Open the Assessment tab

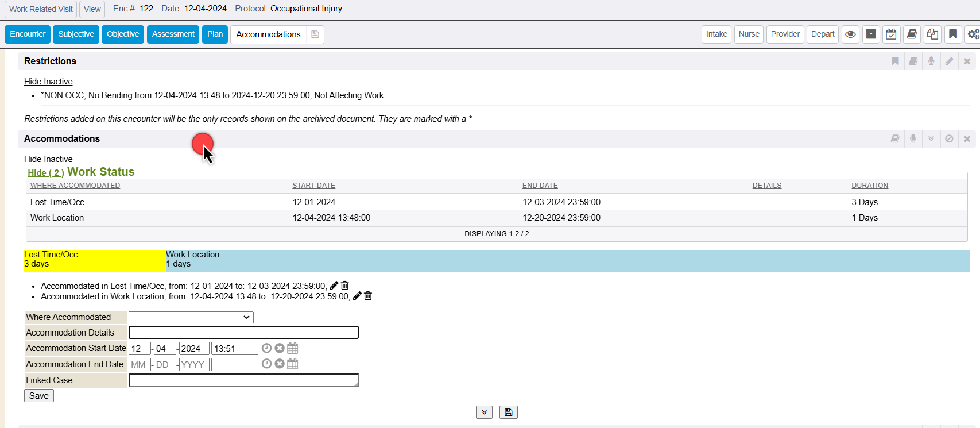(x=173, y=34)
